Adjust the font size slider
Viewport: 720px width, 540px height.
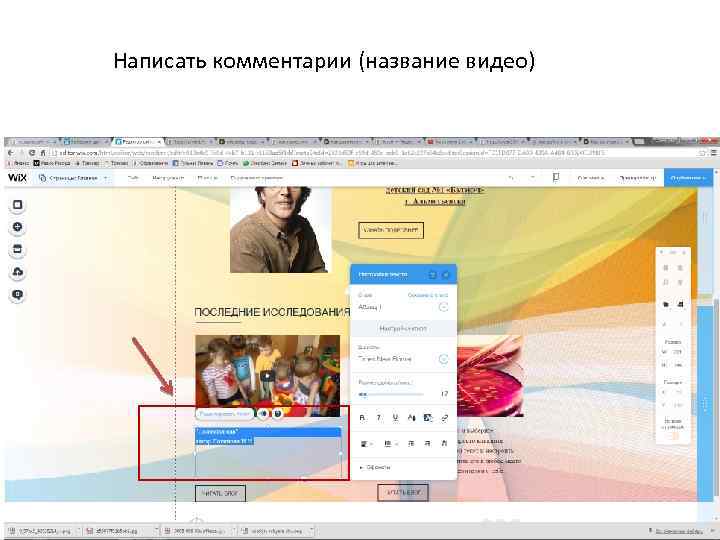pyautogui.click(x=390, y=394)
